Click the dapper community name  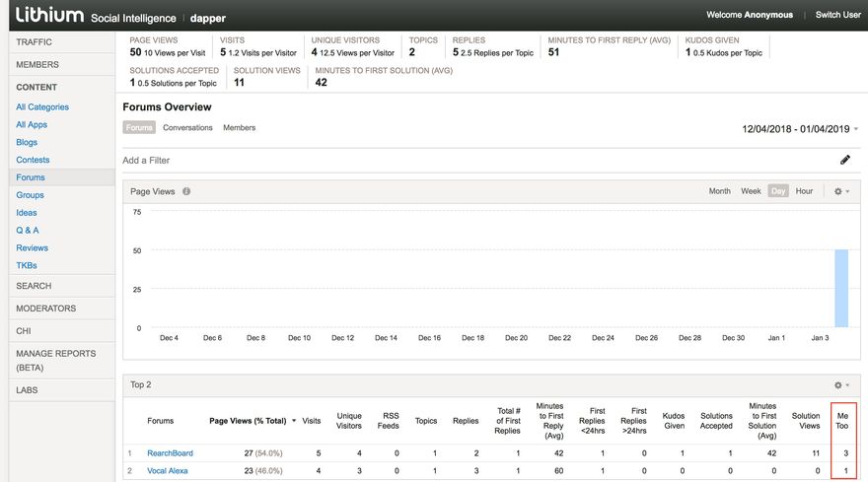click(x=207, y=19)
